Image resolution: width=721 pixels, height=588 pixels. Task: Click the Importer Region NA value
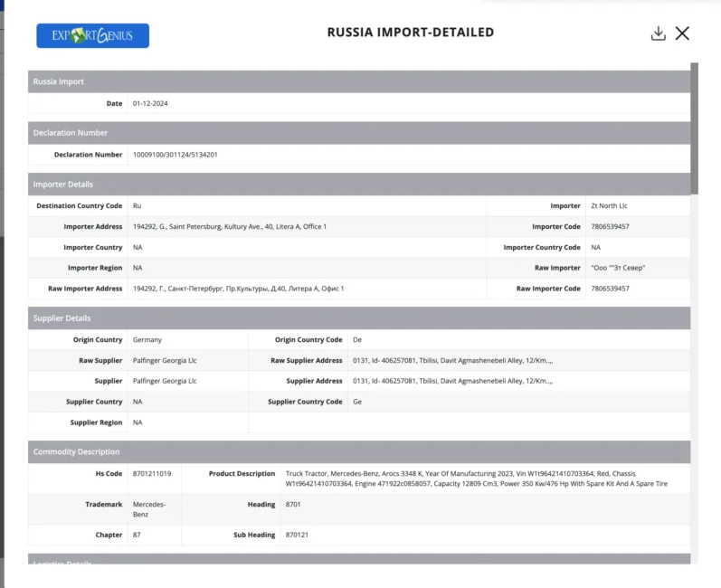click(138, 268)
